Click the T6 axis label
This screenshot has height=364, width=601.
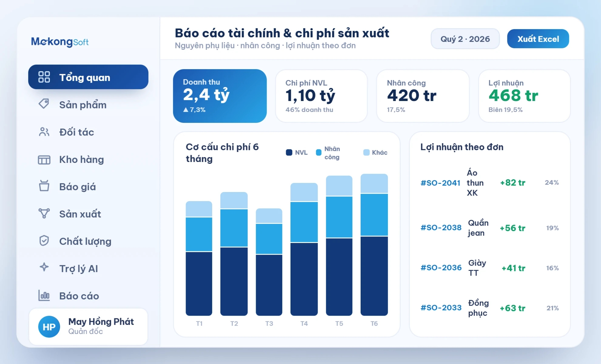[x=374, y=324]
